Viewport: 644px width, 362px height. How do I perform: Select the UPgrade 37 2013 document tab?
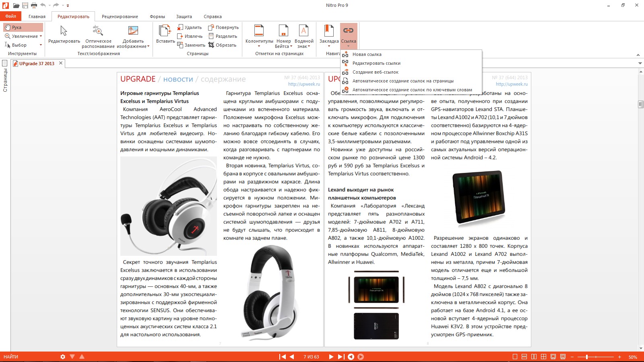point(37,64)
